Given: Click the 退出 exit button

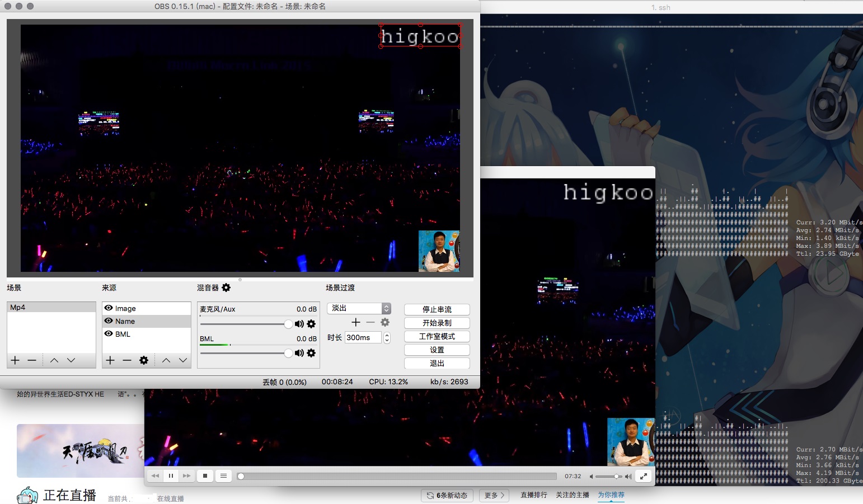Looking at the screenshot, I should click(437, 363).
